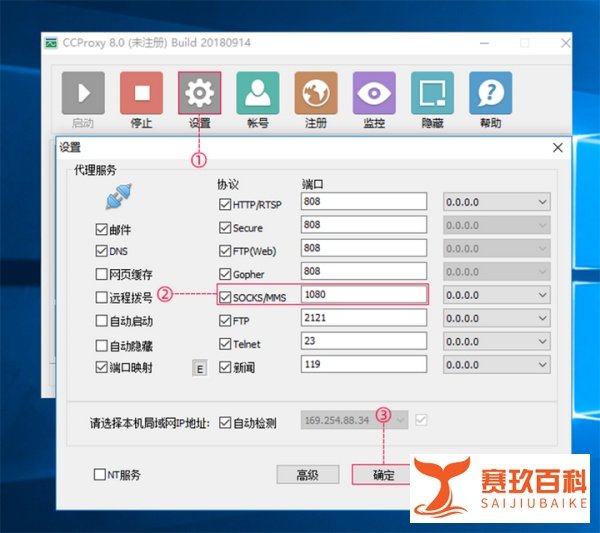
Task: Toggle the DNS checkbox
Action: coord(101,251)
